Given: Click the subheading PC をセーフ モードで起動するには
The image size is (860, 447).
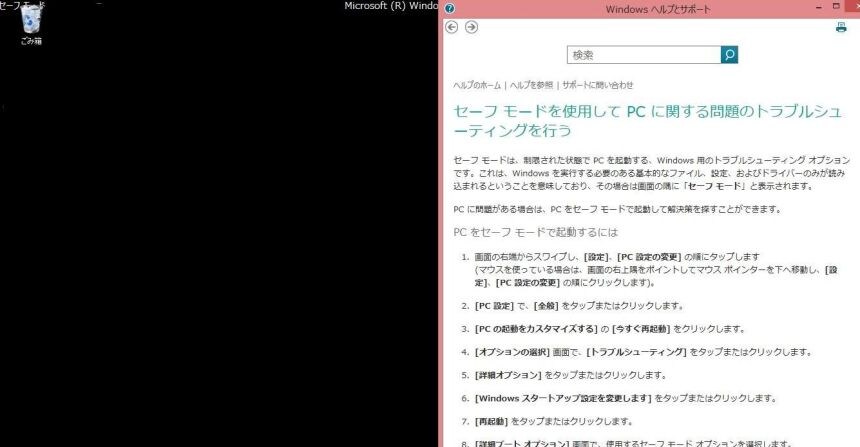Looking at the screenshot, I should (x=535, y=233).
